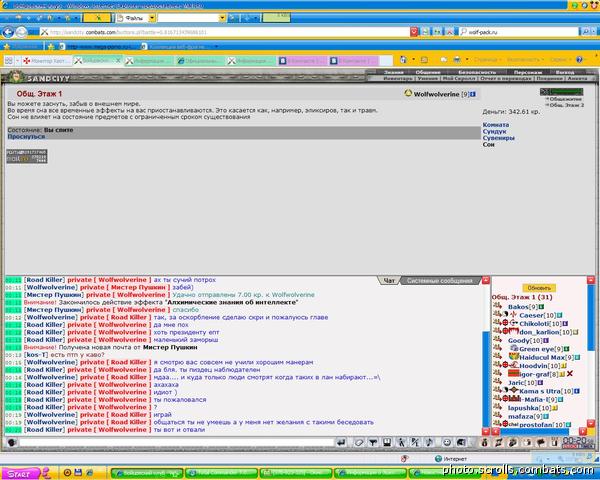Switch to the Системные сообщения tab
The width and height of the screenshot is (600, 480).
[x=439, y=281]
